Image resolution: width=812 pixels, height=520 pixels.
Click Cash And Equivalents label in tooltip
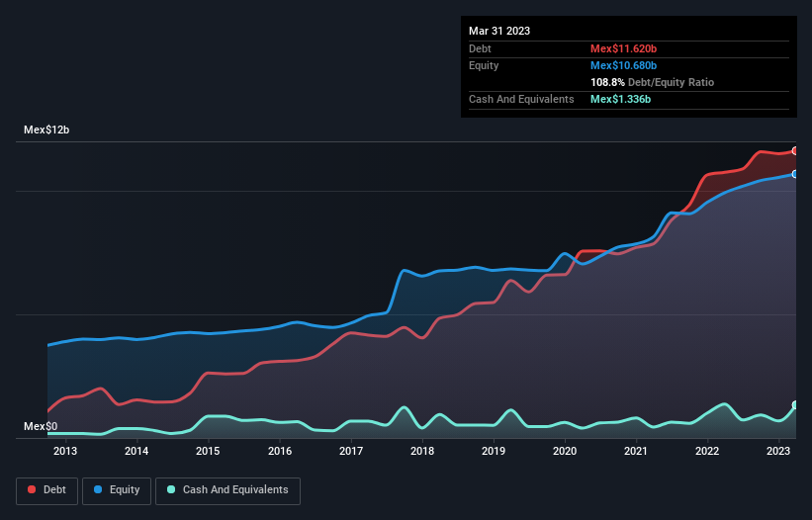click(x=521, y=99)
